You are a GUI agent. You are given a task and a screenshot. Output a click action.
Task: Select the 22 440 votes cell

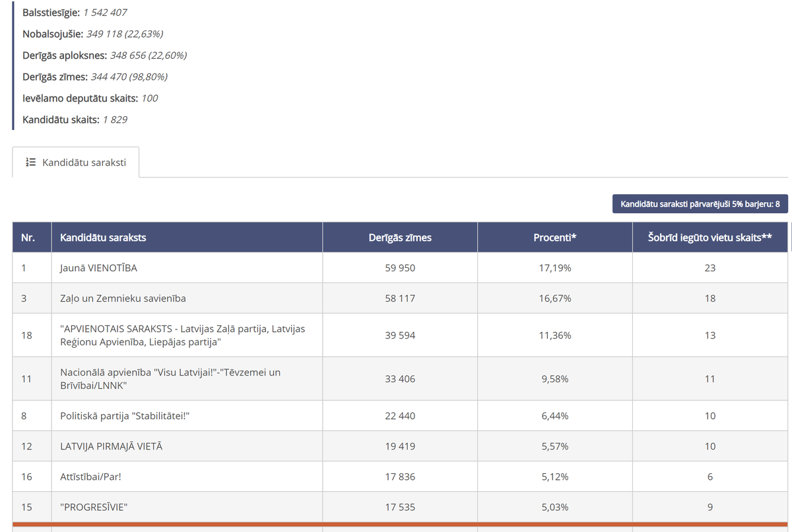[400, 416]
